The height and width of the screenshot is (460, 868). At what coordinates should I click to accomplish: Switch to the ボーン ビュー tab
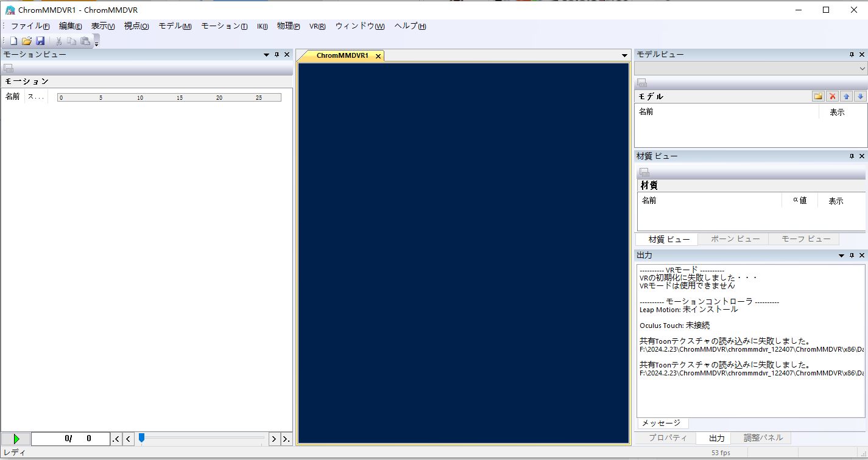735,239
